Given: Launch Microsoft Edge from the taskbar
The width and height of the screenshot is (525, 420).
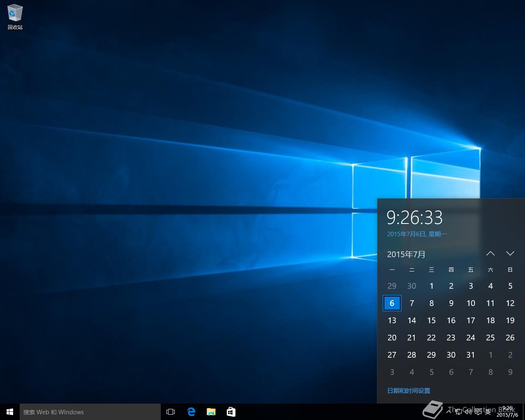Looking at the screenshot, I should 191,412.
